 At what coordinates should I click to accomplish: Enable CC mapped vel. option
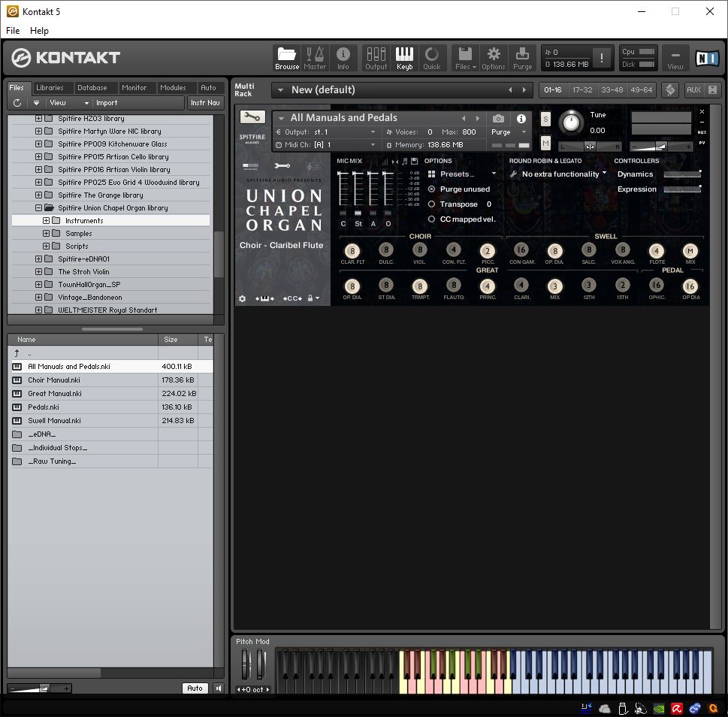tap(432, 219)
